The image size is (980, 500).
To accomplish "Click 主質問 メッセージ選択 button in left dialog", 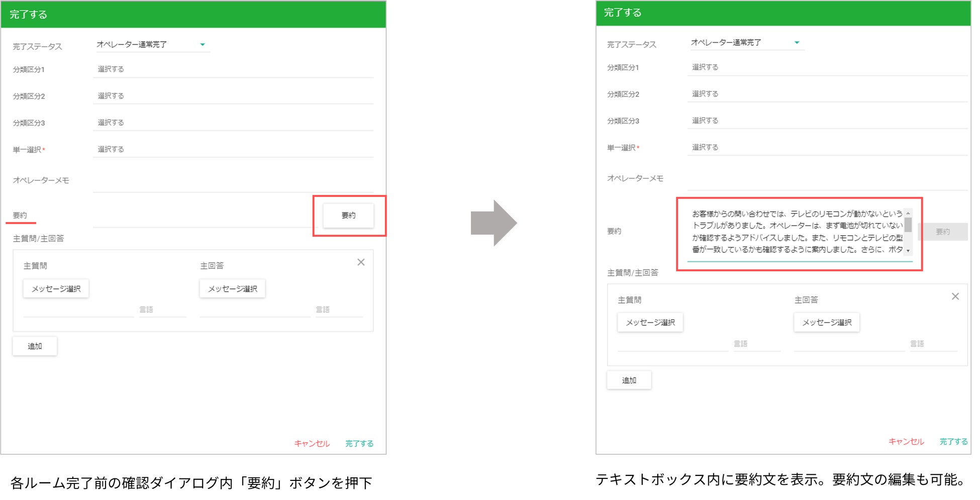I will click(56, 289).
